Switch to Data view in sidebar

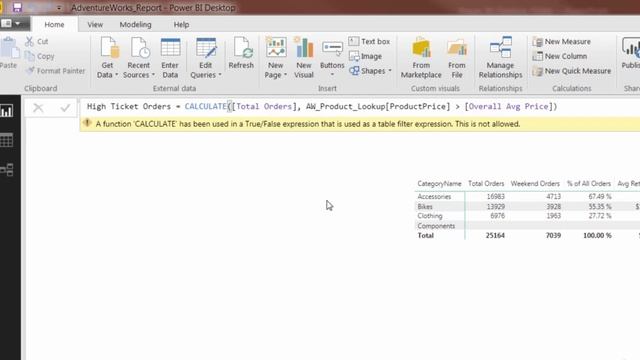click(x=7, y=140)
